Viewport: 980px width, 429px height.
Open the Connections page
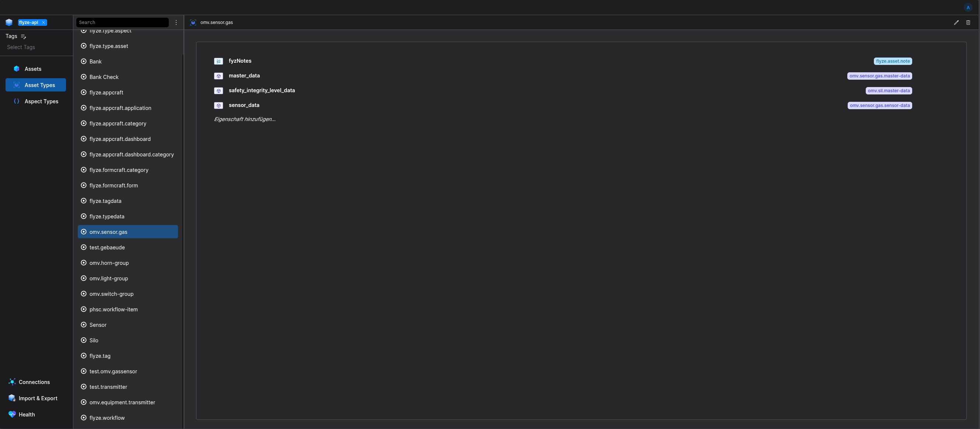click(x=34, y=382)
